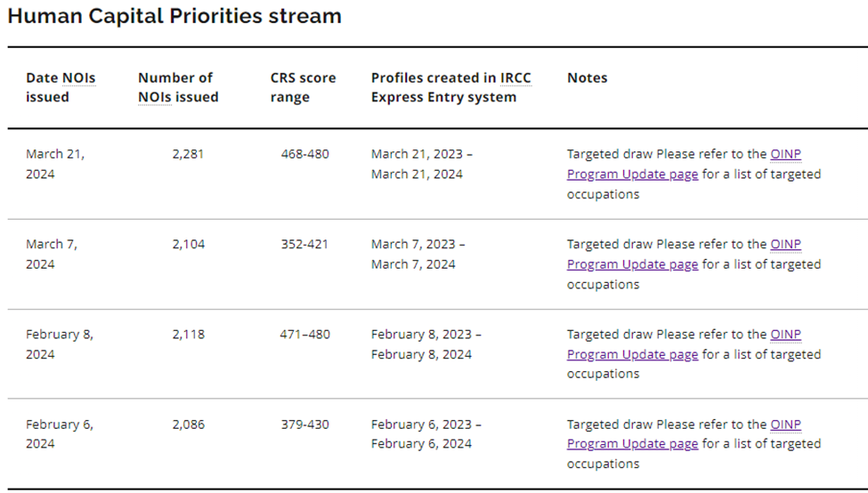Select the 352-421 CRS score range
Screen dimensions: 868x493
304,244
